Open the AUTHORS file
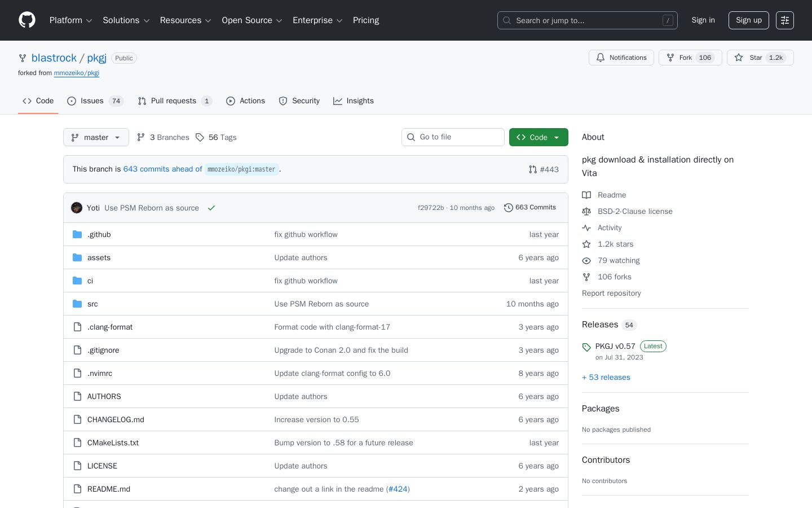 (104, 396)
